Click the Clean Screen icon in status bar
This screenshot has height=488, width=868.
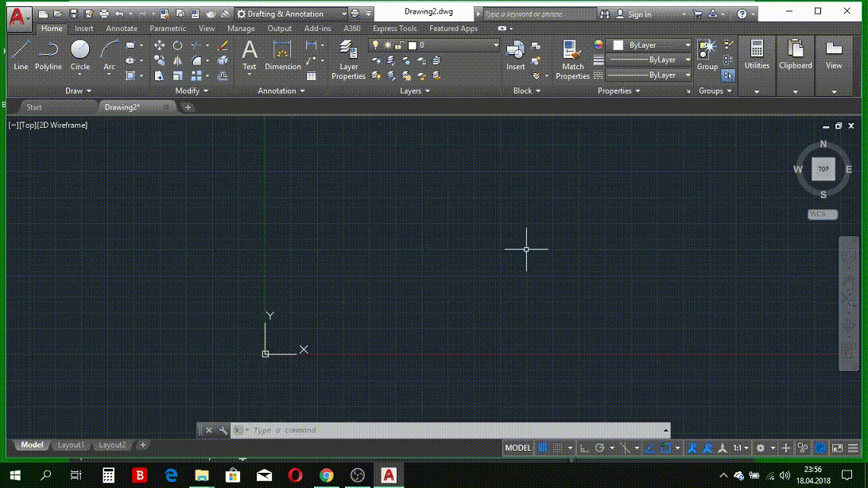click(837, 448)
